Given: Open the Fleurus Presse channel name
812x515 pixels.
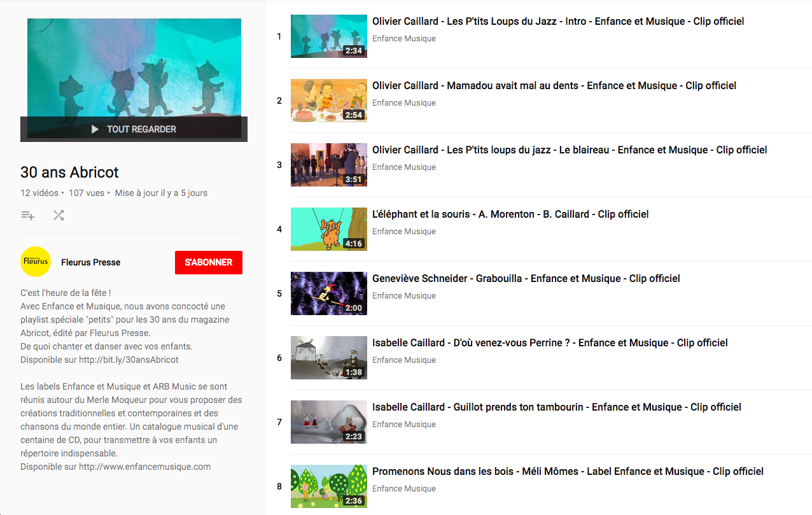Looking at the screenshot, I should [x=91, y=262].
